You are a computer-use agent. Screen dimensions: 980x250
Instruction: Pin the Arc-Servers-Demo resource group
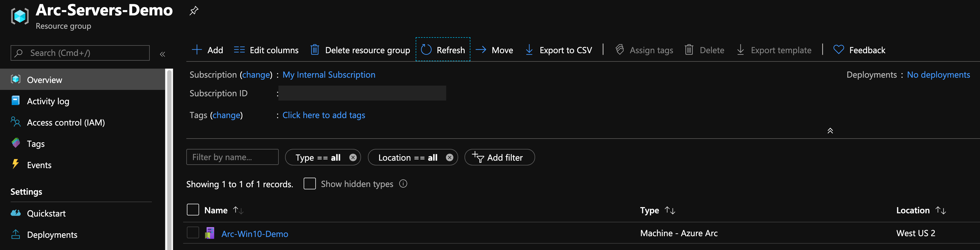coord(194,11)
